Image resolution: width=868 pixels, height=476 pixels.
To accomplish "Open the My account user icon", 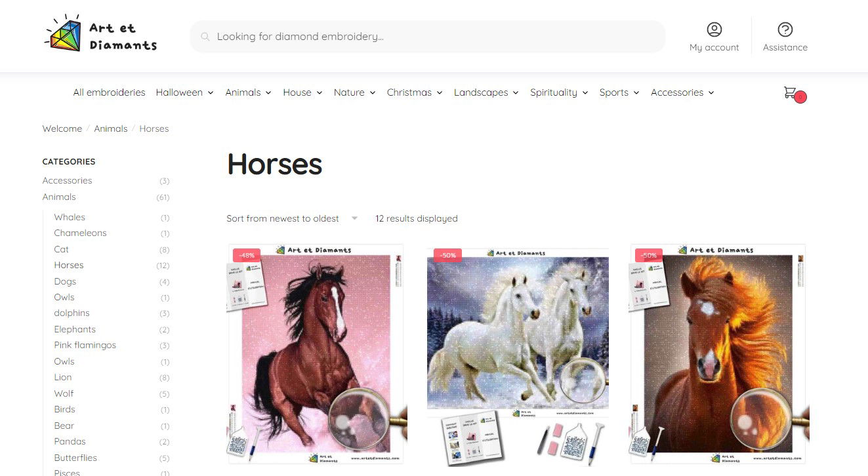I will tap(714, 30).
